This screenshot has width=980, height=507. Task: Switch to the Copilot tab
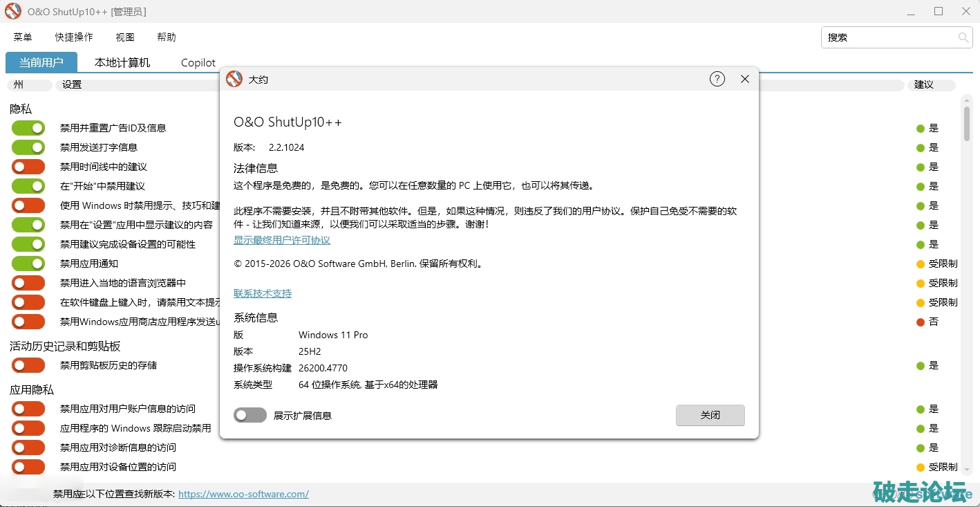[x=198, y=62]
